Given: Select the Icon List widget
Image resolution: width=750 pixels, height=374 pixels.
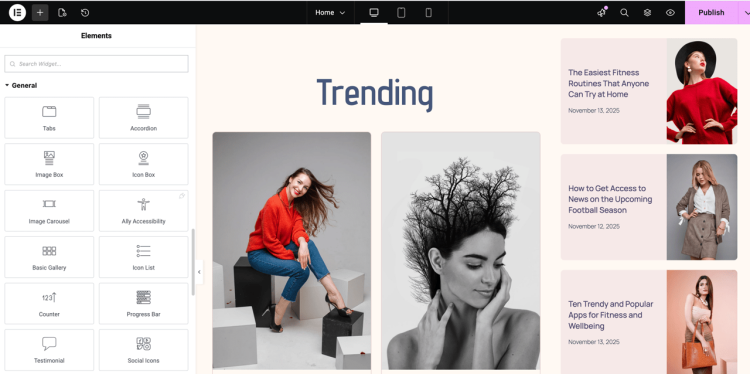Looking at the screenshot, I should pos(143,257).
